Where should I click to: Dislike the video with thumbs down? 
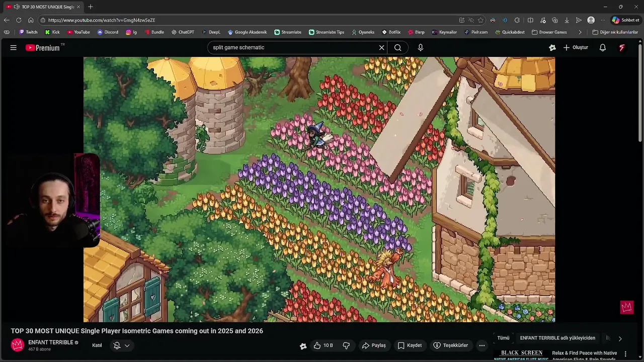[346, 345]
